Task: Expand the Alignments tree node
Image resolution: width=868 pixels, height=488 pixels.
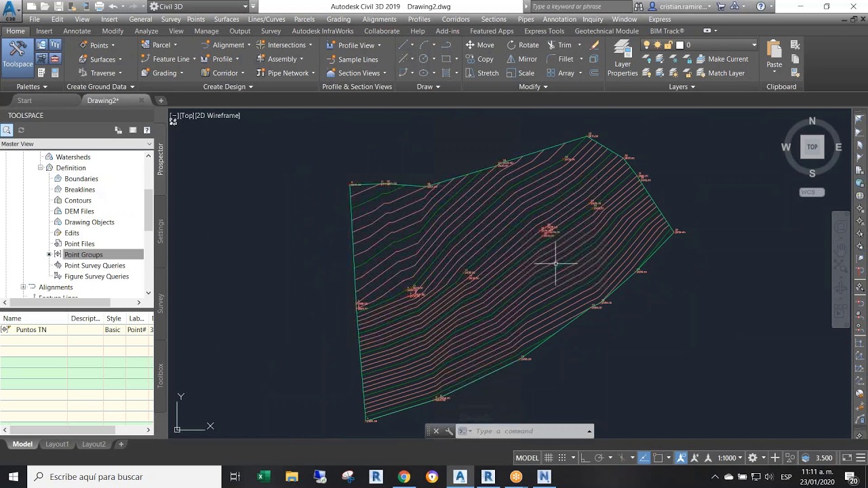Action: pyautogui.click(x=23, y=287)
